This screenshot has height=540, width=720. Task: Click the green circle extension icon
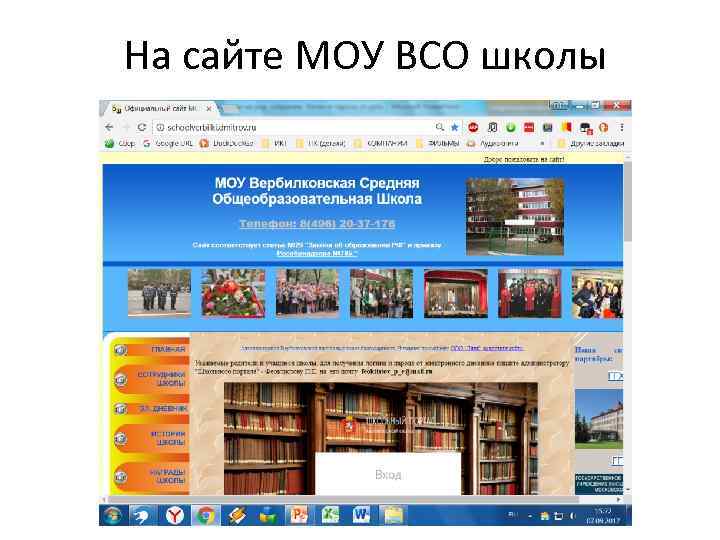point(511,127)
